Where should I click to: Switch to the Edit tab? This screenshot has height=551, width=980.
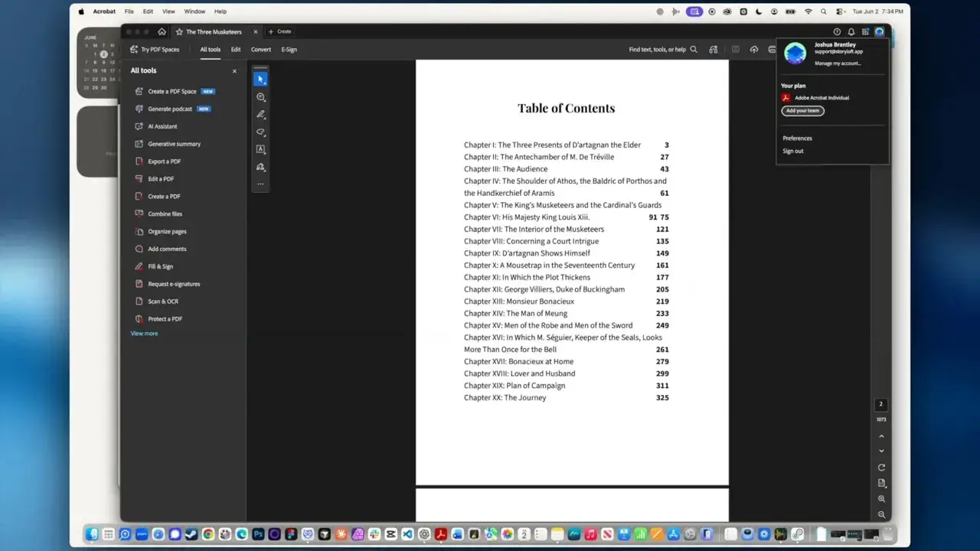236,49
